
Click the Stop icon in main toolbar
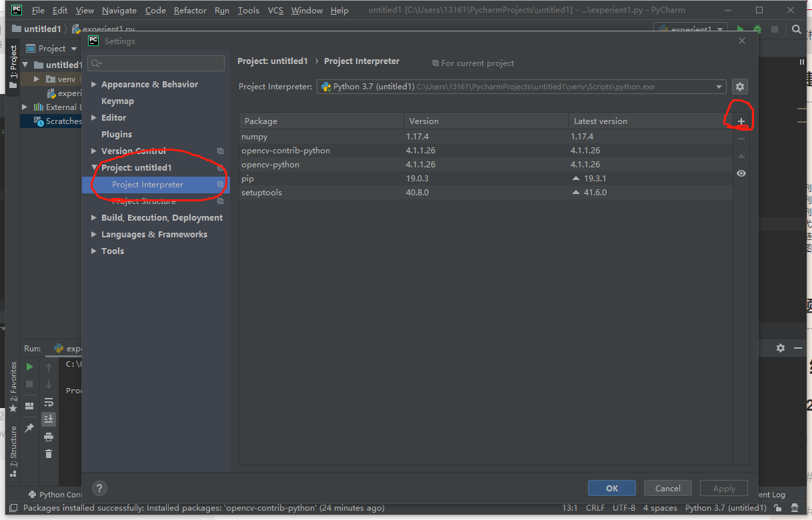tap(775, 29)
